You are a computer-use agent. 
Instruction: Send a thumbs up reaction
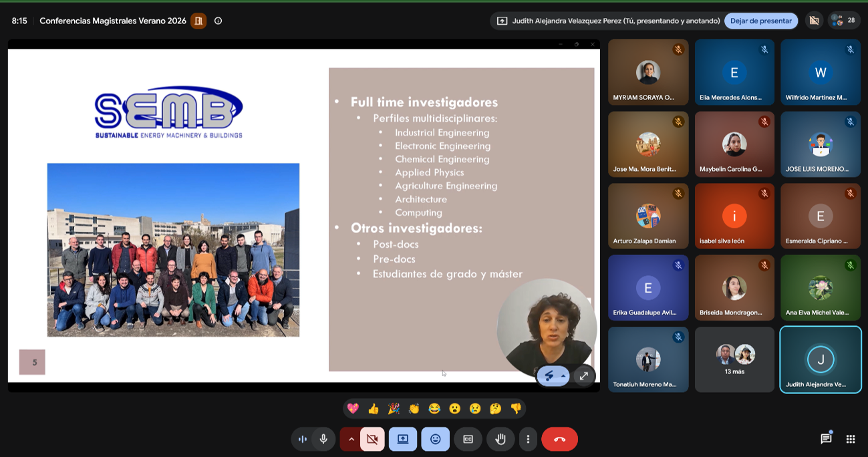[374, 408]
